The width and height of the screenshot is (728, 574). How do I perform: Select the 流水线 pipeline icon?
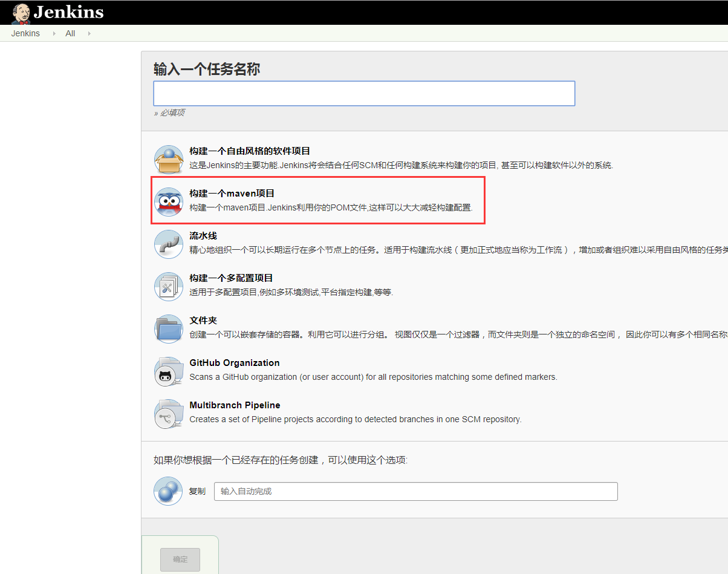pos(169,244)
